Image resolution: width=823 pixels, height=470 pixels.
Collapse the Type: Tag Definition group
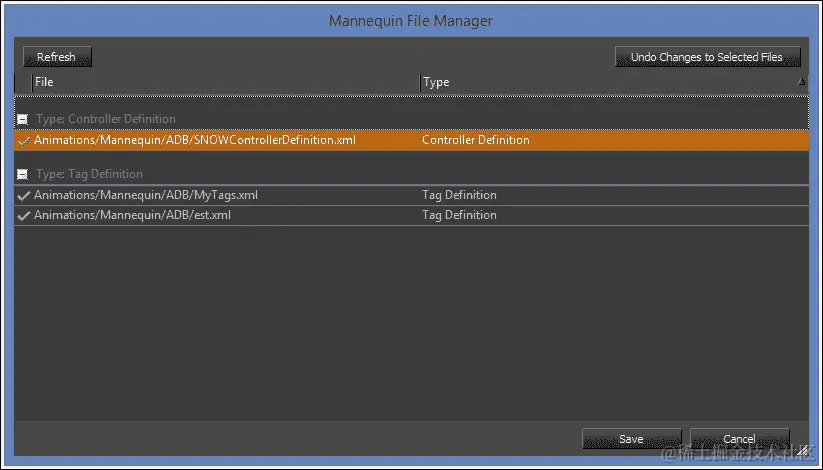[x=23, y=174]
